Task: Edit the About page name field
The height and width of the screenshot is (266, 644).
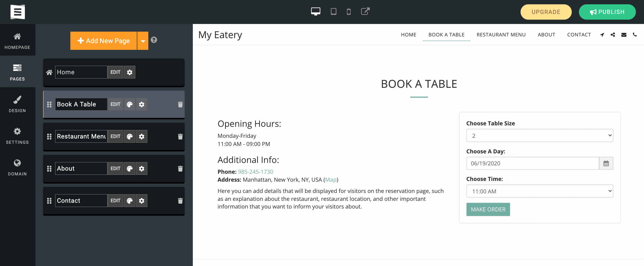Action: tap(81, 168)
